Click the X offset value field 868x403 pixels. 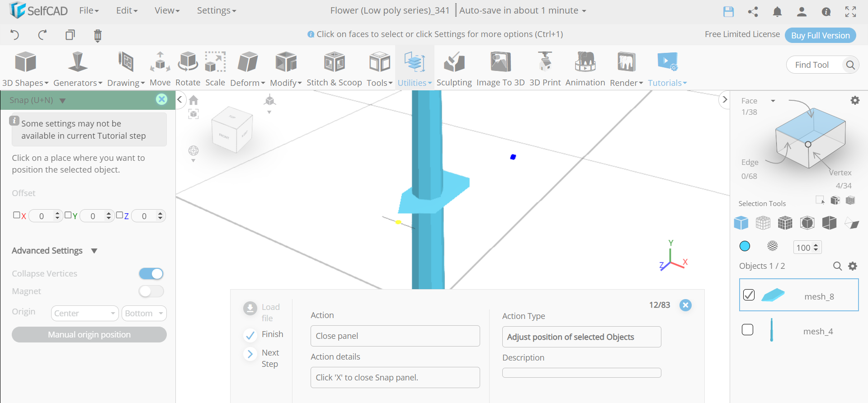(42, 216)
